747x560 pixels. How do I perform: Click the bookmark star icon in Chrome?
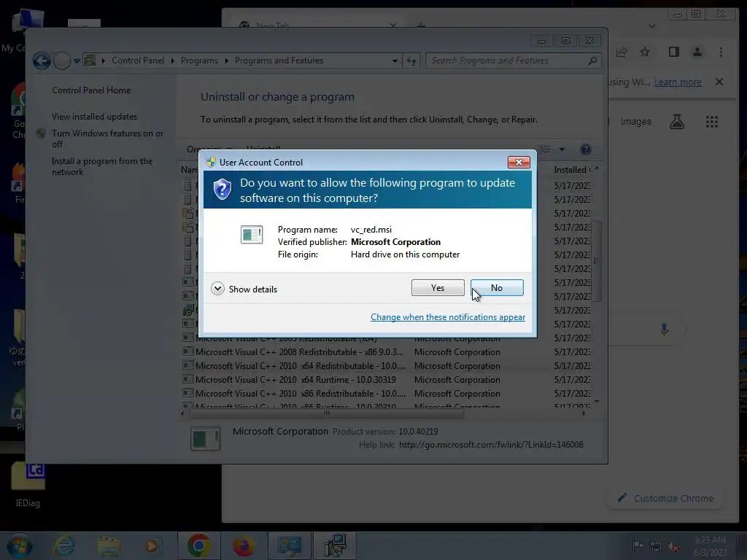click(x=645, y=52)
